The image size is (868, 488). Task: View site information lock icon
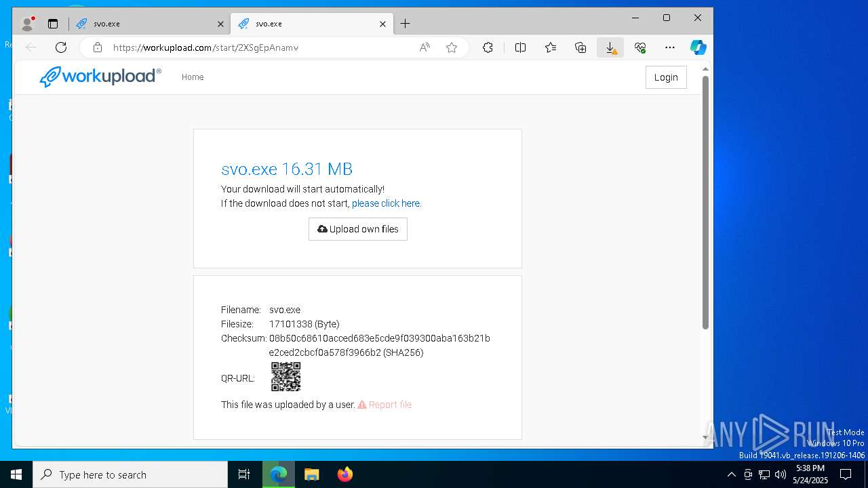(98, 47)
